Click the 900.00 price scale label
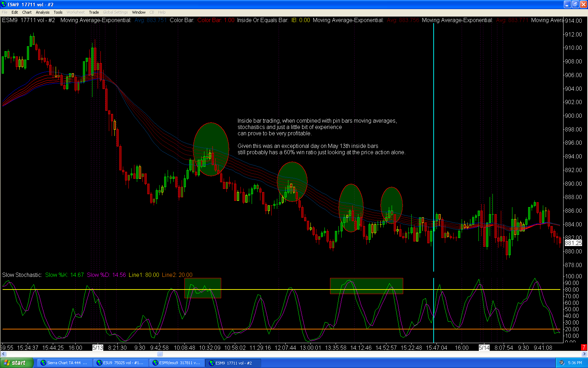The width and height of the screenshot is (588, 368). point(573,116)
